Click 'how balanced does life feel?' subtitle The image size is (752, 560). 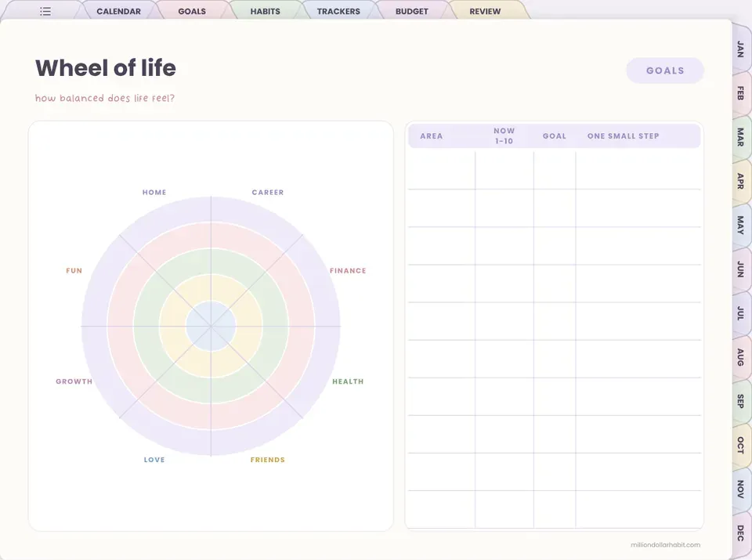point(104,98)
